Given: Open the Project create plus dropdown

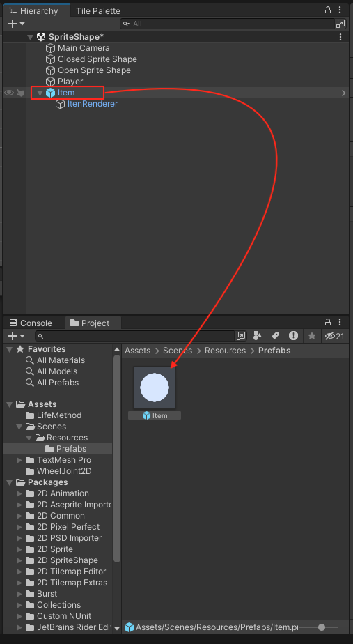Looking at the screenshot, I should click(17, 336).
